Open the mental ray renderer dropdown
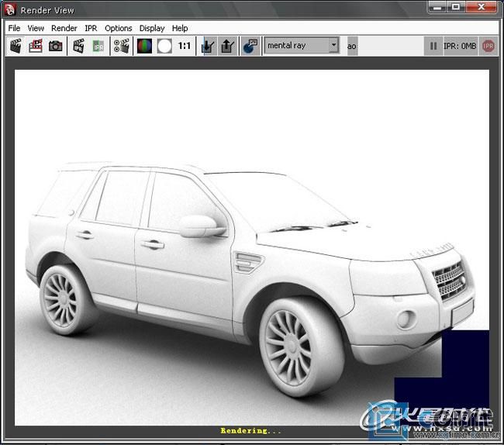 click(302, 46)
